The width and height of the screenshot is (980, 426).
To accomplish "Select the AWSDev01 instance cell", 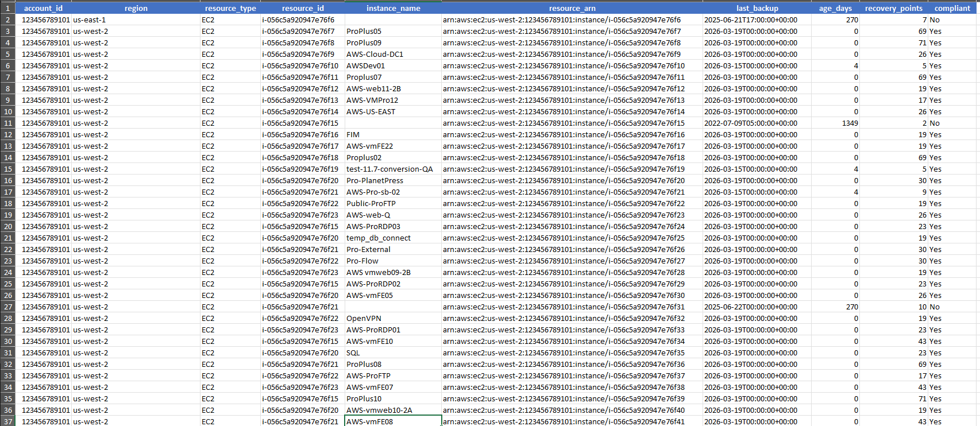I will (x=393, y=65).
